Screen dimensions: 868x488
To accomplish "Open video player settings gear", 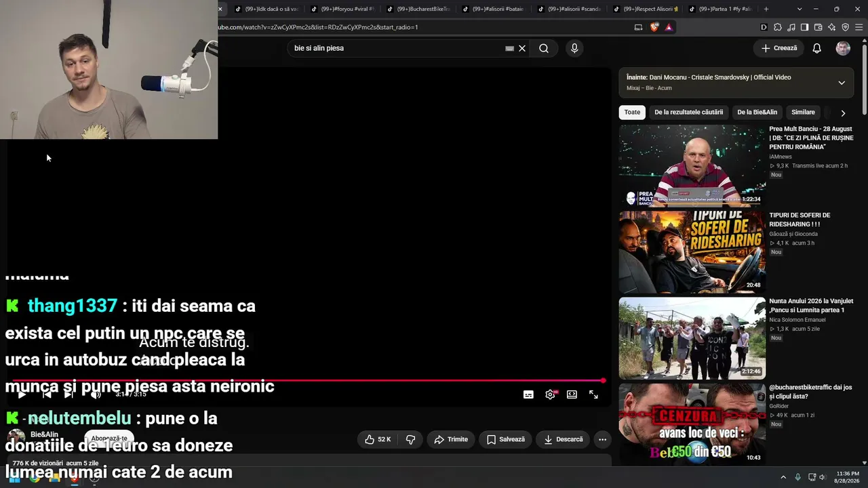I will (550, 394).
